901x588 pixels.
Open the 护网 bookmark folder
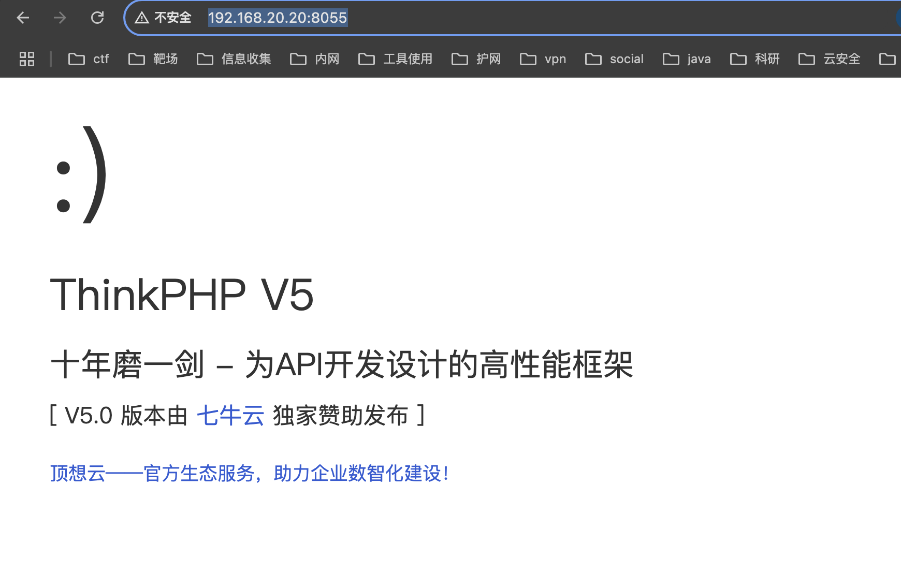point(476,59)
